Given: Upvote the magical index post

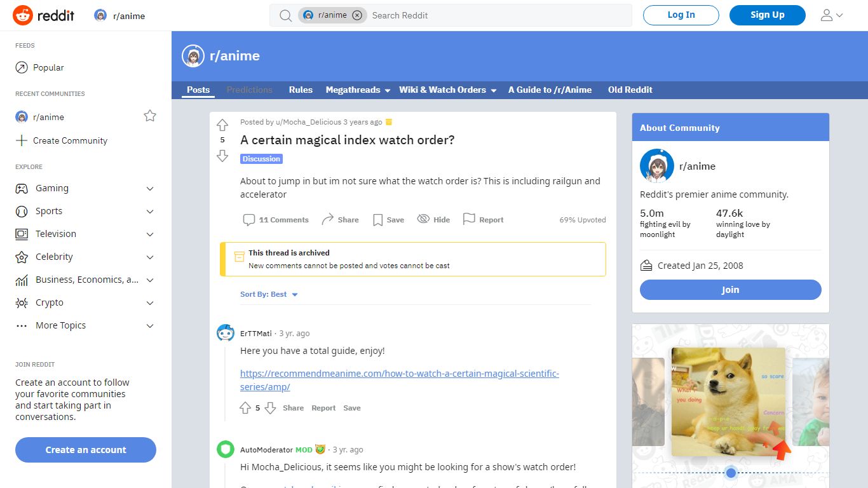Looking at the screenshot, I should [x=222, y=125].
